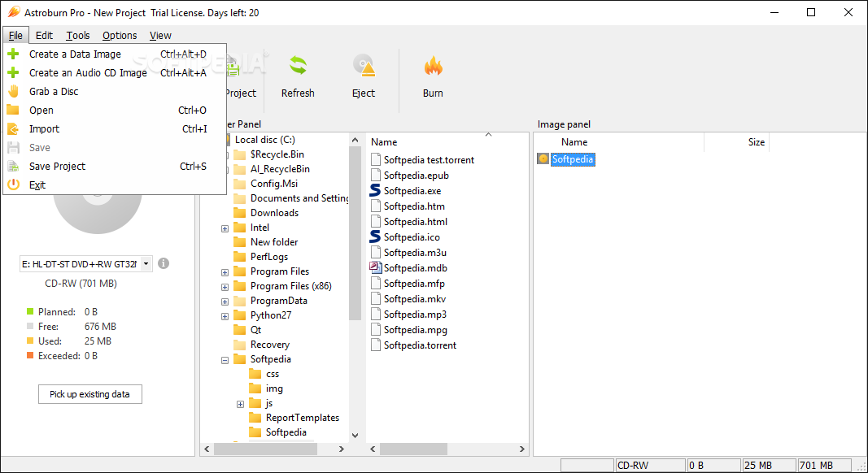Select Softpedia.html file
The width and height of the screenshot is (868, 473).
[x=415, y=222]
